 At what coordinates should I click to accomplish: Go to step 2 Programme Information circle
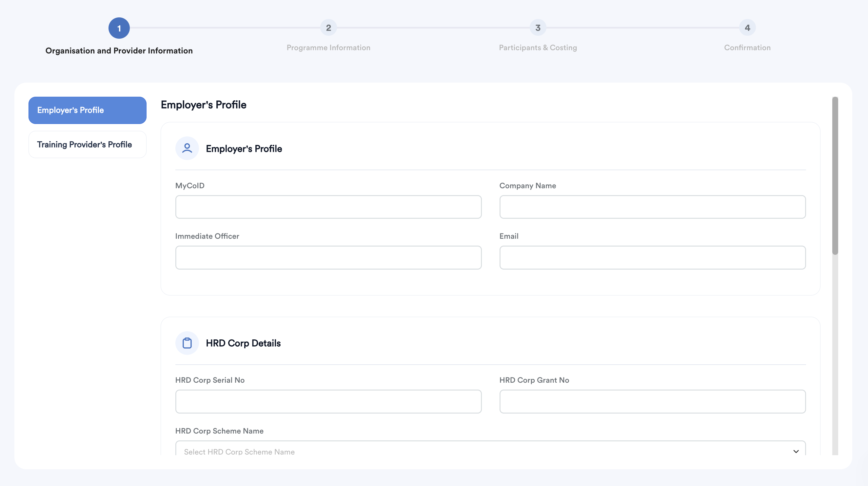(x=328, y=28)
